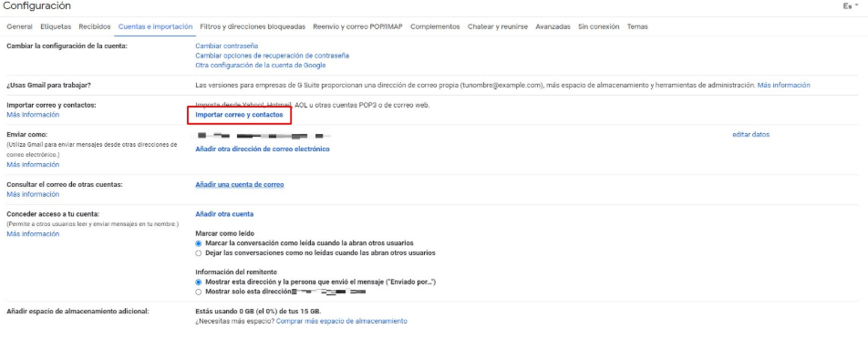Select Mostrar solo esta dirección radio
The image size is (868, 339).
[199, 292]
